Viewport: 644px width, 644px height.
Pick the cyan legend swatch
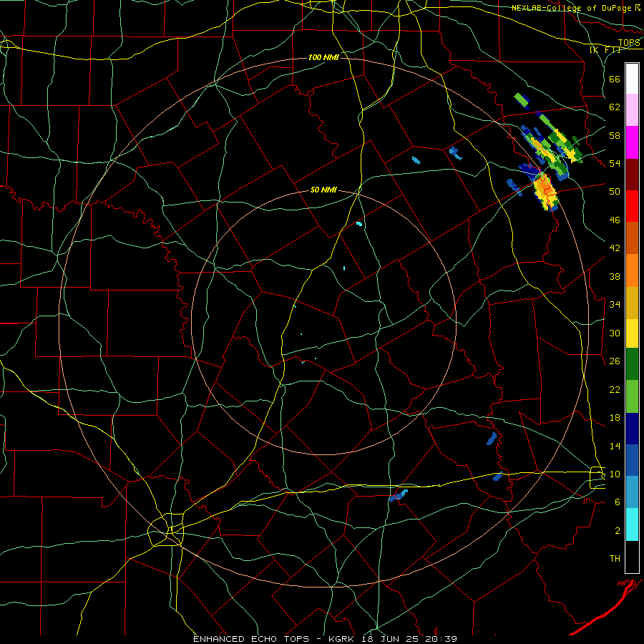coord(632,525)
